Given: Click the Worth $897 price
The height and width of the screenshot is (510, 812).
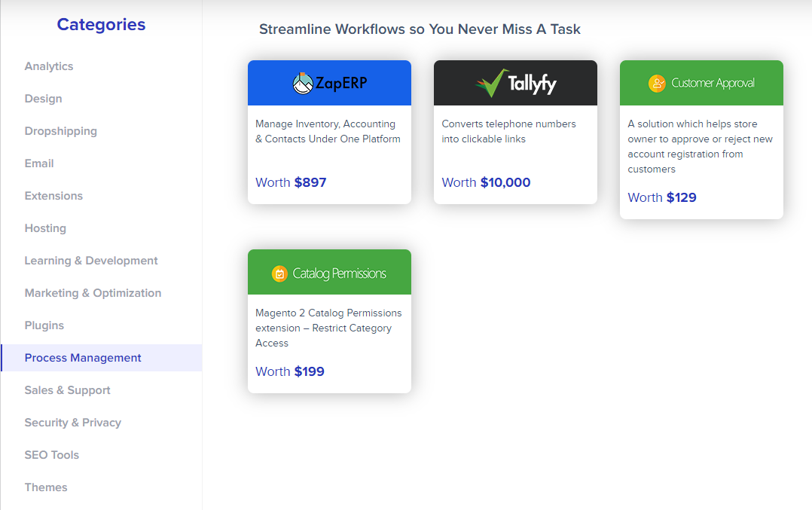Looking at the screenshot, I should 291,182.
